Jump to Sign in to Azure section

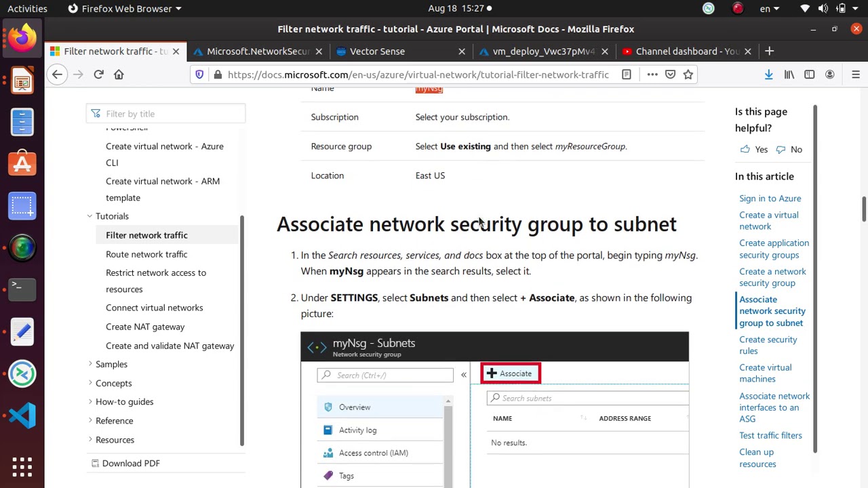click(770, 199)
